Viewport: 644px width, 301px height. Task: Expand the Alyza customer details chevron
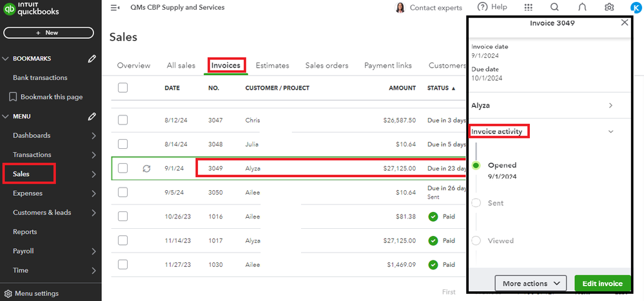pyautogui.click(x=610, y=105)
